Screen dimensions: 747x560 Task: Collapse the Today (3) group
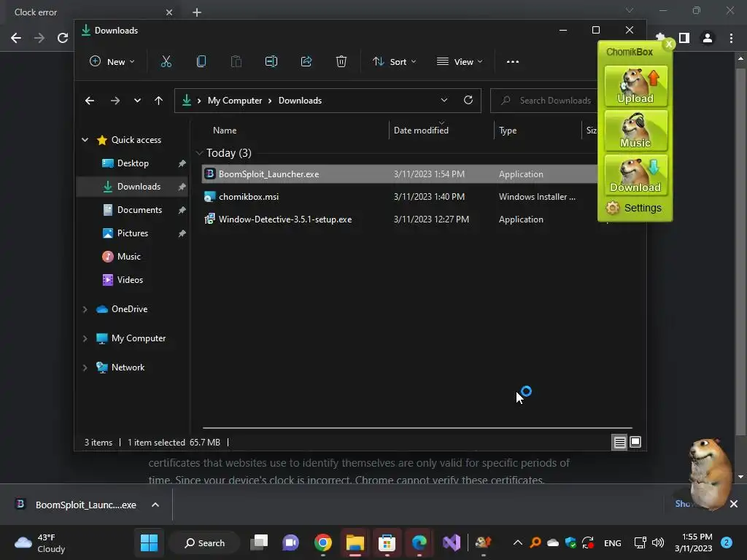200,153
